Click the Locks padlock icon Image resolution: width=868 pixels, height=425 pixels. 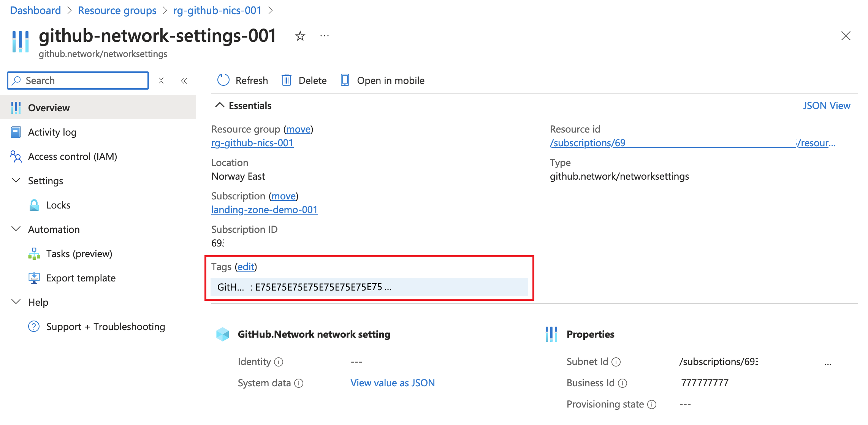coord(34,205)
